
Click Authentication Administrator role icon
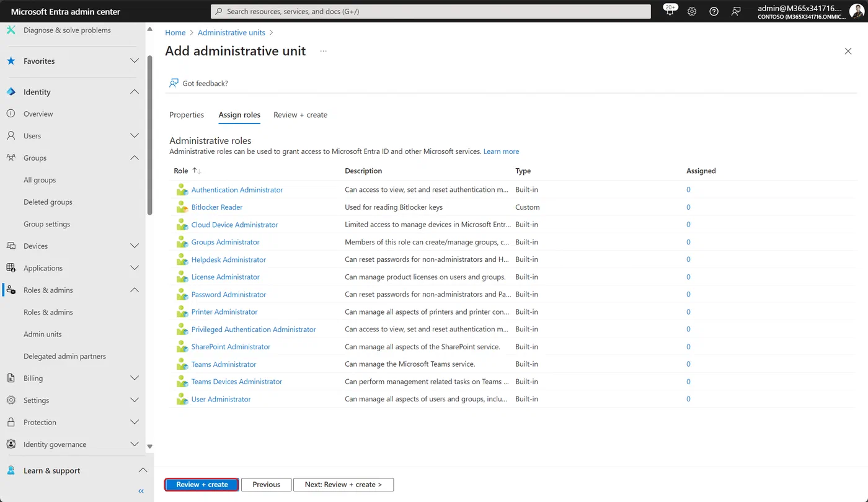182,190
